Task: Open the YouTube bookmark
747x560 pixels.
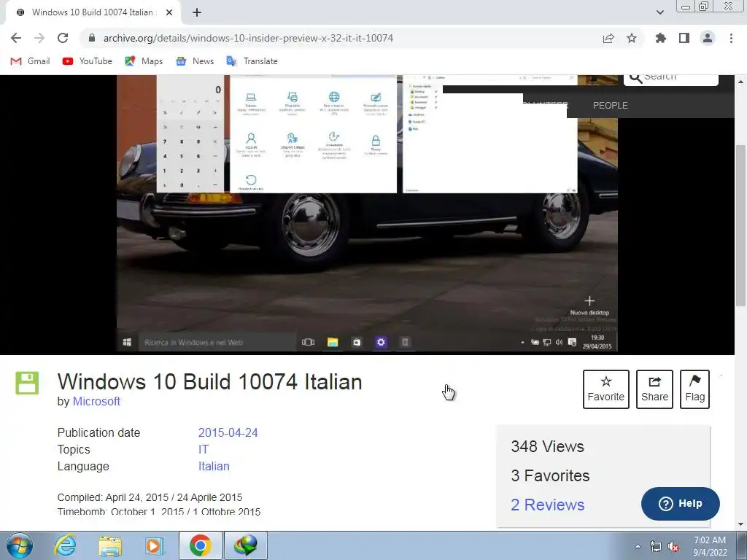Action: click(88, 61)
